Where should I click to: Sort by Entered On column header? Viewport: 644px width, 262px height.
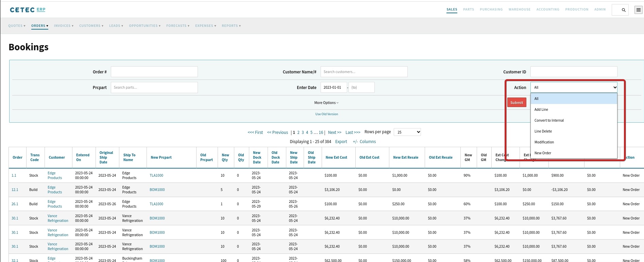(x=83, y=157)
